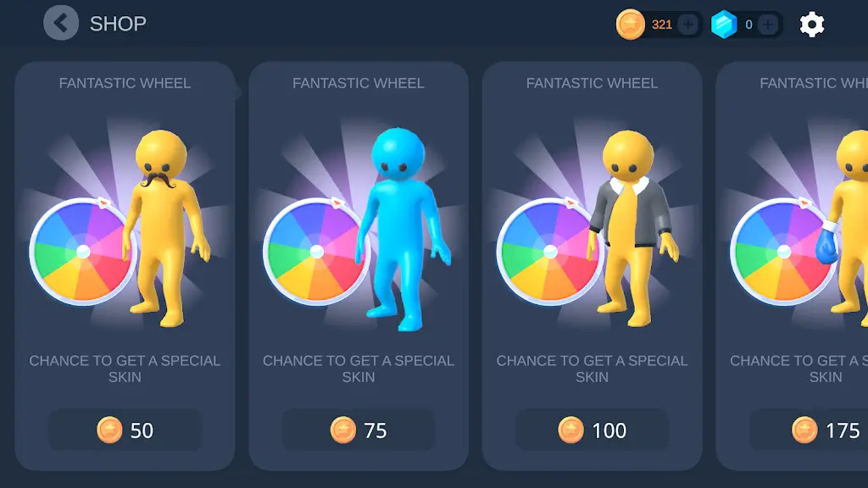The width and height of the screenshot is (868, 488).
Task: Select the blue character skin
Action: [x=403, y=229]
